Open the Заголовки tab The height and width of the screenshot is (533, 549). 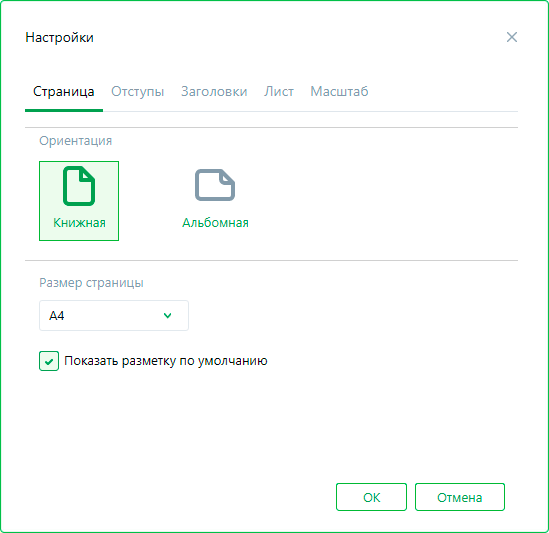pos(214,92)
